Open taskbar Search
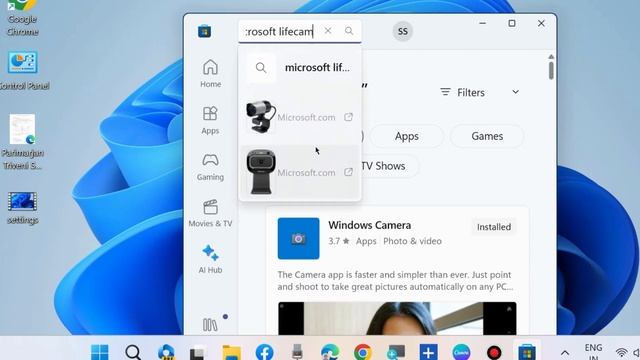 tap(133, 352)
